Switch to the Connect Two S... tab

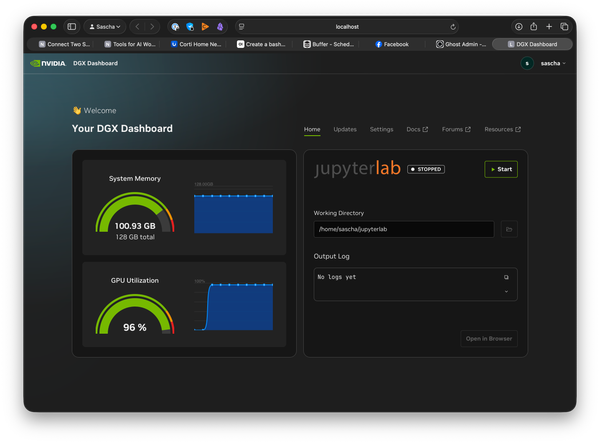click(x=64, y=44)
